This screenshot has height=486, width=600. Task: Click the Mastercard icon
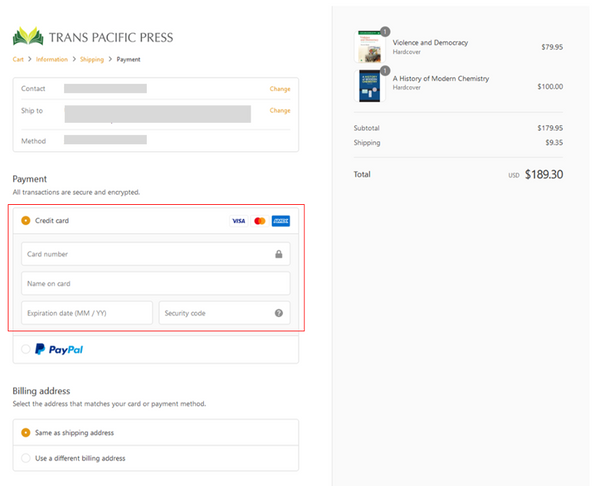(259, 220)
